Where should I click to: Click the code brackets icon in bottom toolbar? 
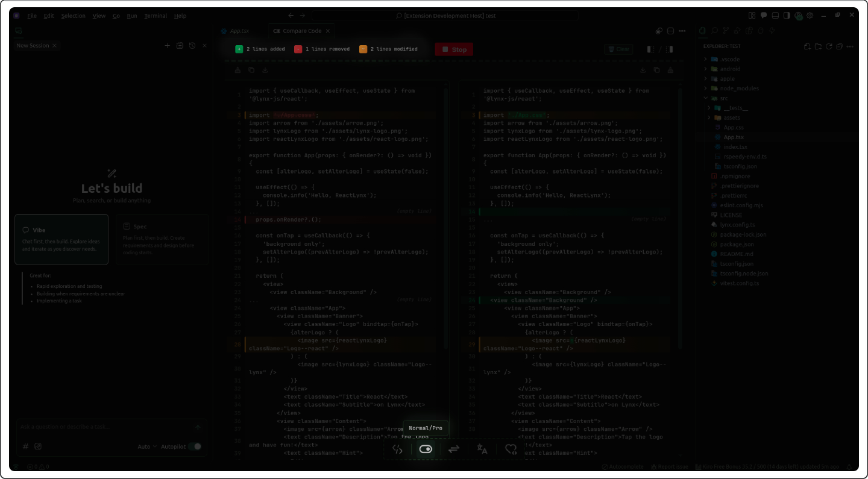397,449
